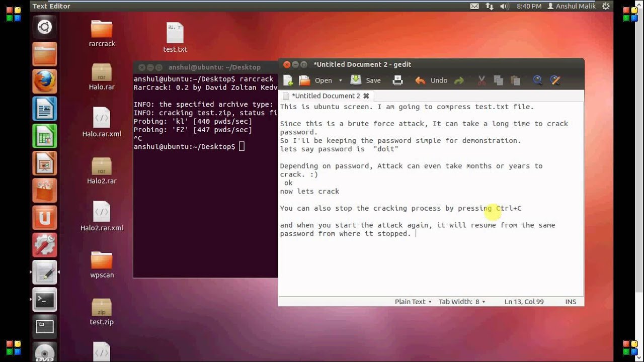The image size is (644, 362).
Task: Open the sound volume indicator
Action: pyautogui.click(x=505, y=6)
